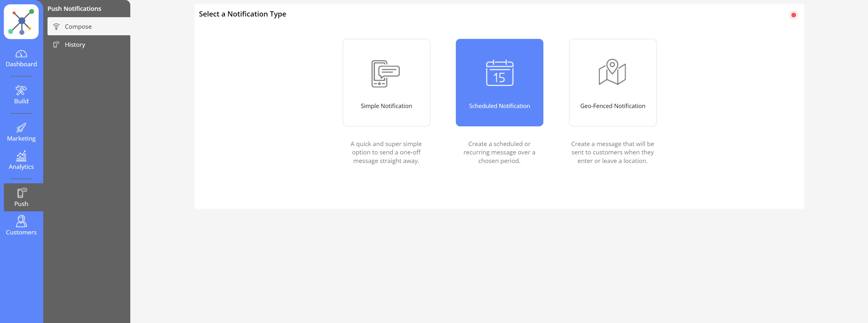Open the Build tools section
Image resolution: width=868 pixels, height=323 pixels.
coord(21,95)
